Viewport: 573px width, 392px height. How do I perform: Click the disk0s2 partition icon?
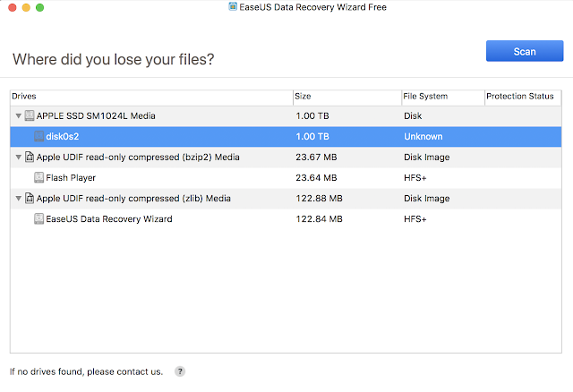(39, 136)
